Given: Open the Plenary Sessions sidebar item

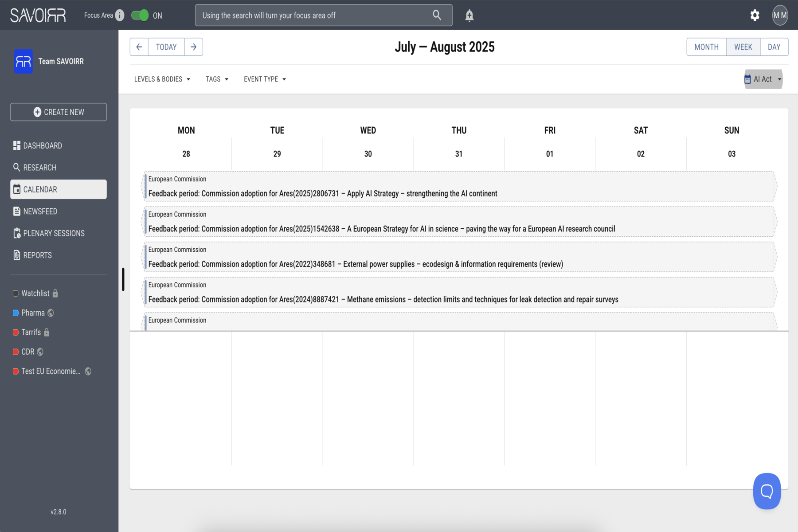Looking at the screenshot, I should tap(59, 233).
